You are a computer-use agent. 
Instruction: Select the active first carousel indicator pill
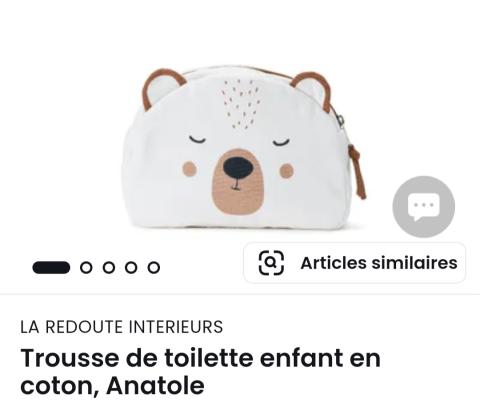click(x=51, y=267)
